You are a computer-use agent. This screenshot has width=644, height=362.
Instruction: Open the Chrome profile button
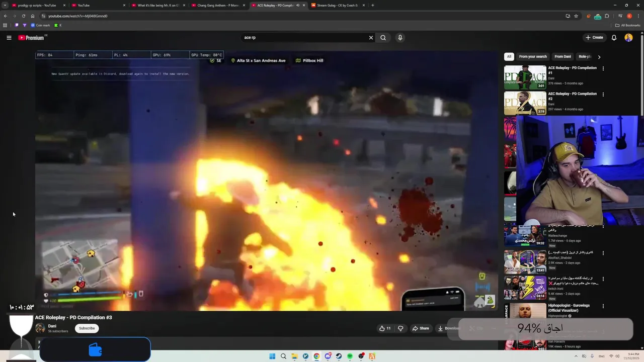(x=629, y=16)
